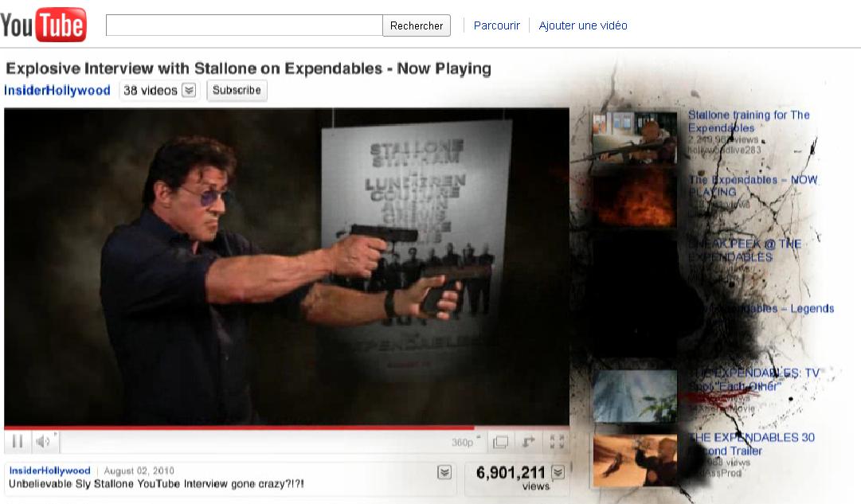Click the video player frame
This screenshot has height=504, width=861.
pyautogui.click(x=287, y=266)
